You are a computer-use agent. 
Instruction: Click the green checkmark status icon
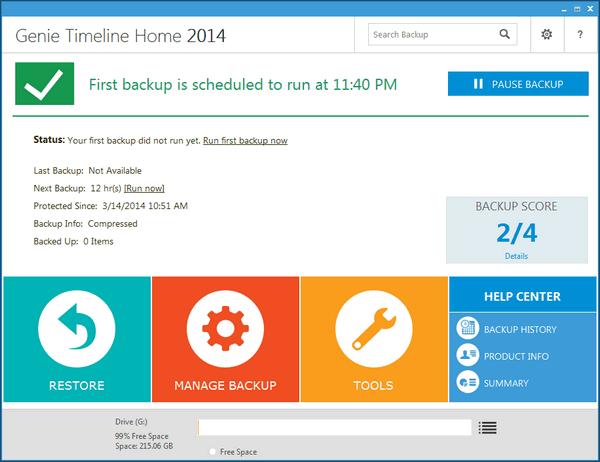(44, 83)
